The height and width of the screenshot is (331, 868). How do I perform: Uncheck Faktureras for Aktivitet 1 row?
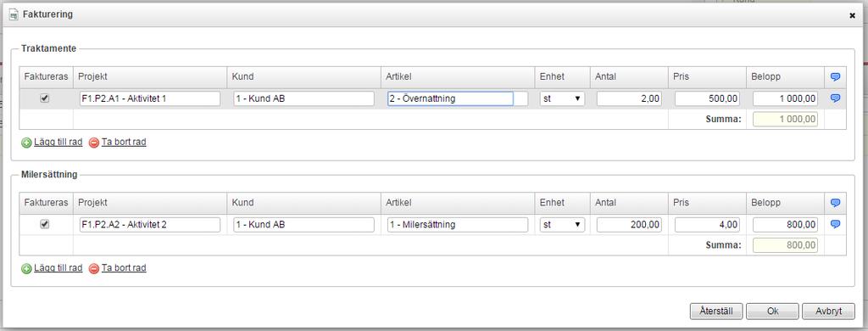tap(45, 98)
